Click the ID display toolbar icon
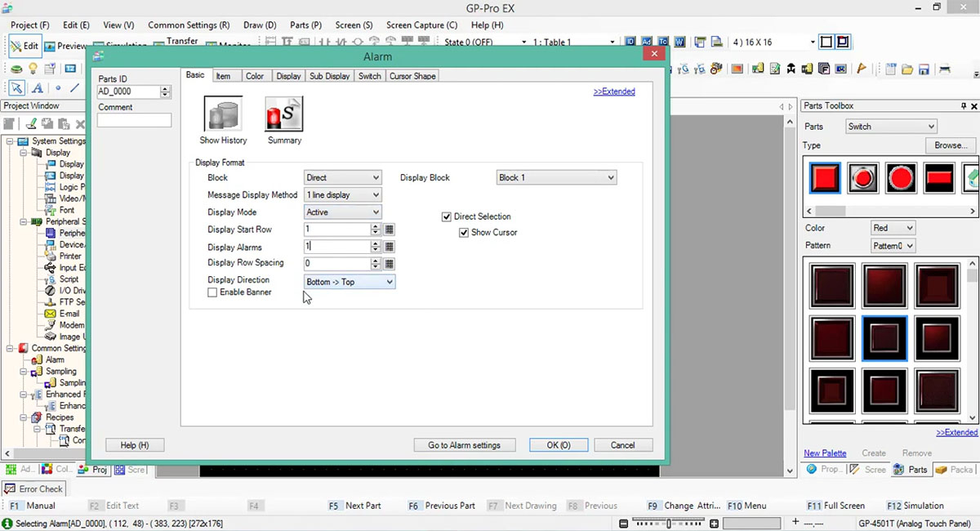The image size is (980, 531). click(630, 42)
